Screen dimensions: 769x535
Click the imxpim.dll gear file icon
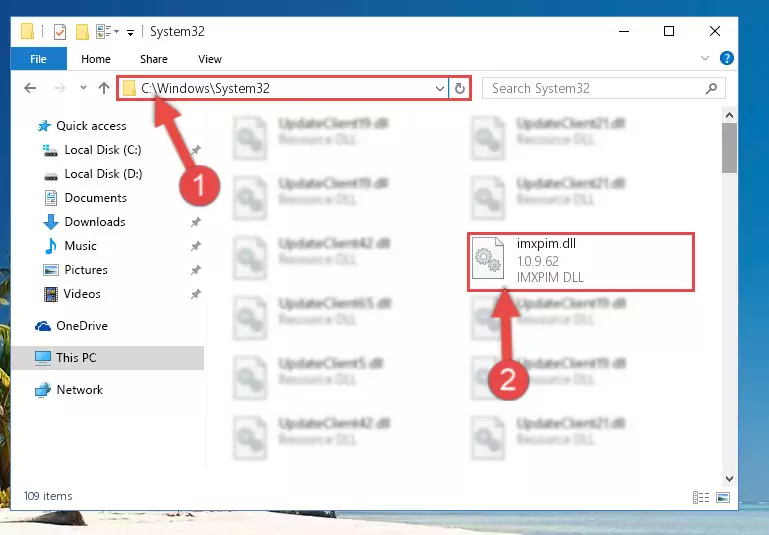pyautogui.click(x=488, y=258)
